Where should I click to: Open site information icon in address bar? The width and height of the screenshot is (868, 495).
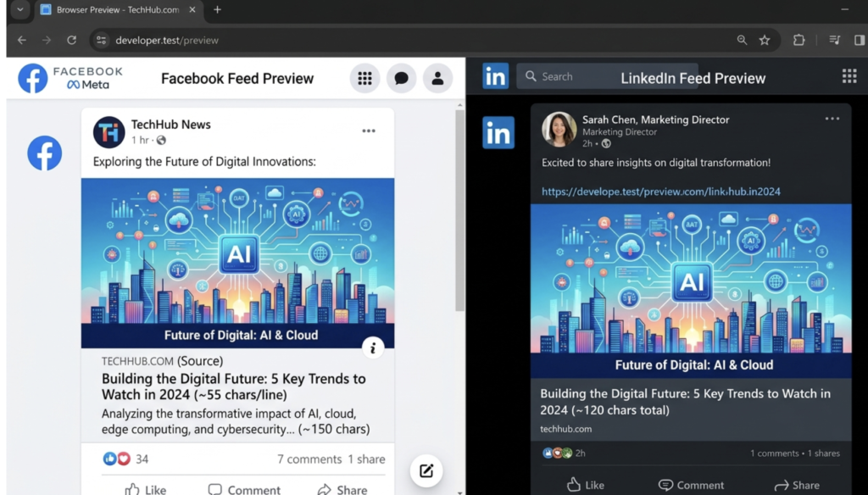pyautogui.click(x=102, y=40)
